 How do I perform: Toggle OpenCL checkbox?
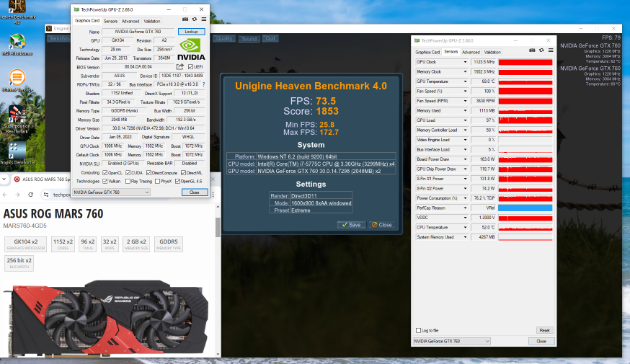pyautogui.click(x=105, y=173)
